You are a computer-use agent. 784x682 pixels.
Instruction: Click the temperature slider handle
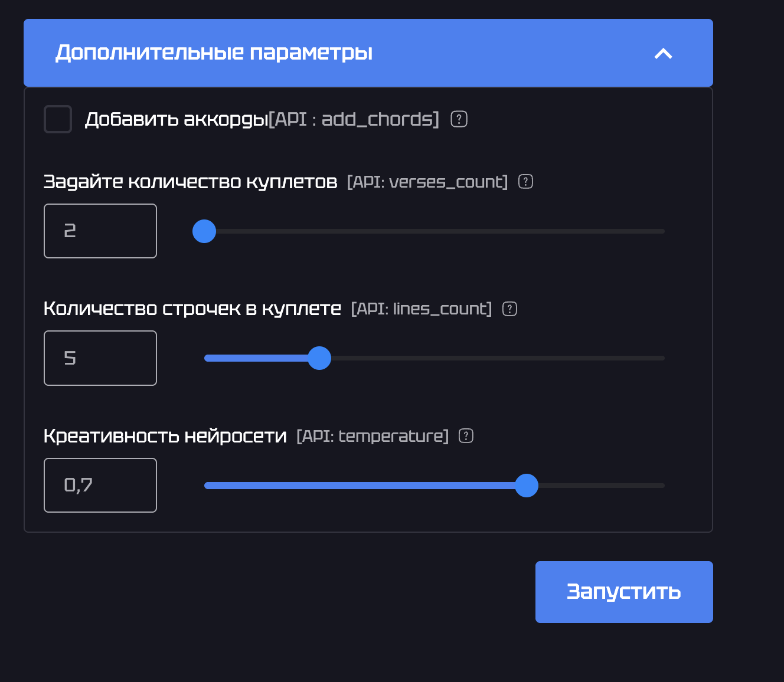tap(527, 486)
